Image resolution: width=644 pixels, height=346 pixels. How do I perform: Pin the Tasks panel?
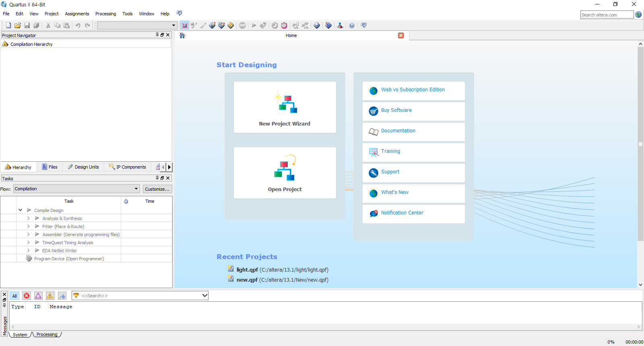(x=157, y=178)
